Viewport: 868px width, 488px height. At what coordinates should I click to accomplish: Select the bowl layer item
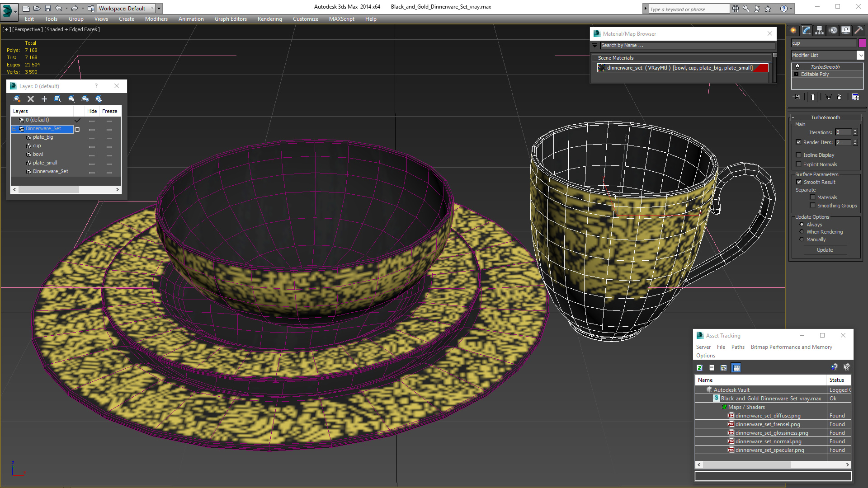38,154
